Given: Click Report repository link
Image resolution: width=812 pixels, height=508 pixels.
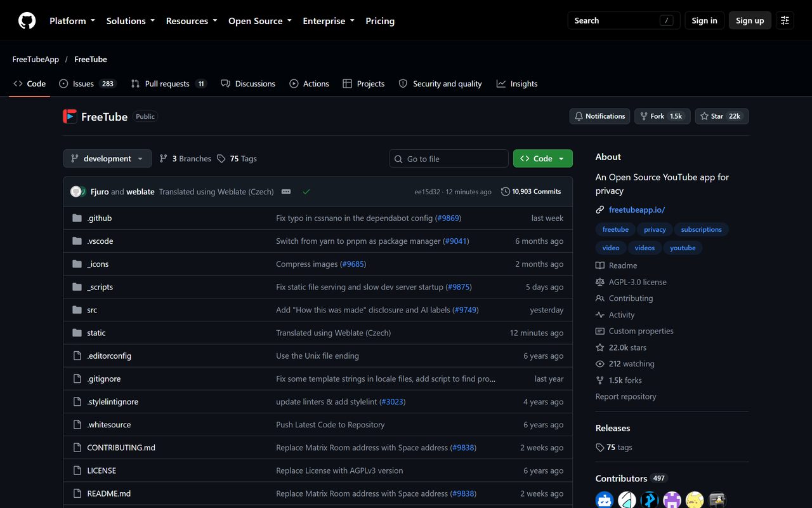Looking at the screenshot, I should click(625, 396).
